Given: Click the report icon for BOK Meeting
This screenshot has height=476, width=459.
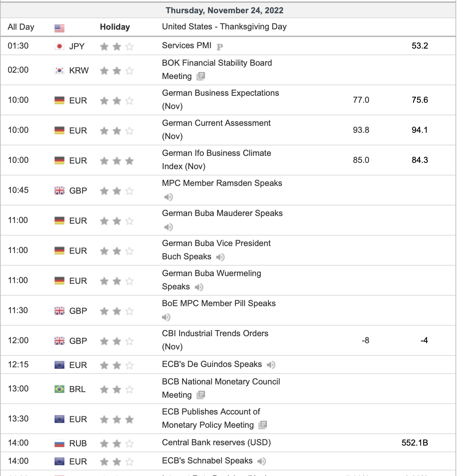Looking at the screenshot, I should (x=201, y=76).
